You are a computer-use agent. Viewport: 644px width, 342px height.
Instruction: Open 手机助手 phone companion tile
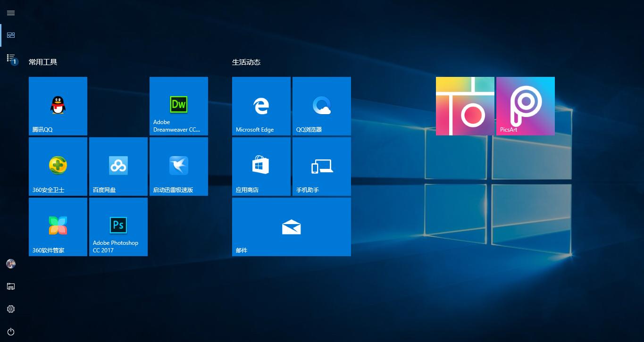pos(321,166)
